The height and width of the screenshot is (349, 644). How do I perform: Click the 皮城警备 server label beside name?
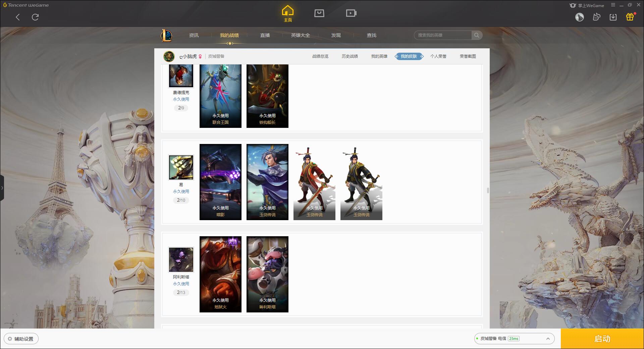(x=216, y=56)
